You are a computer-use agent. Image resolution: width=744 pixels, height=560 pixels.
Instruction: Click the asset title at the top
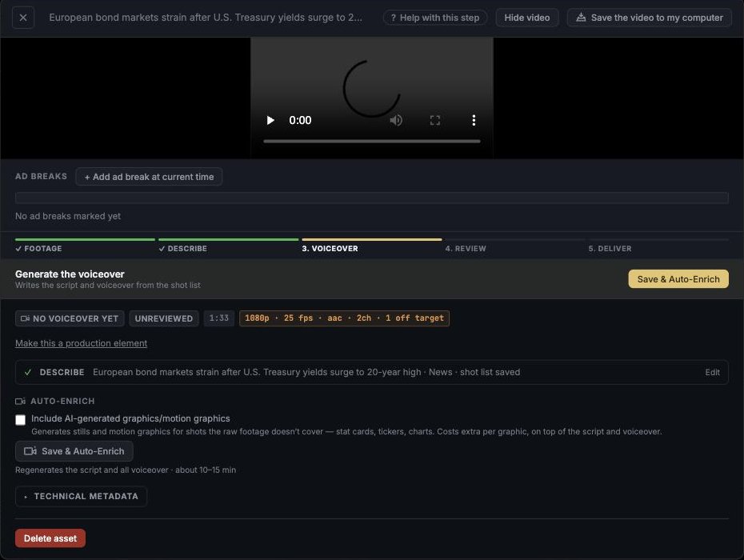pos(206,18)
